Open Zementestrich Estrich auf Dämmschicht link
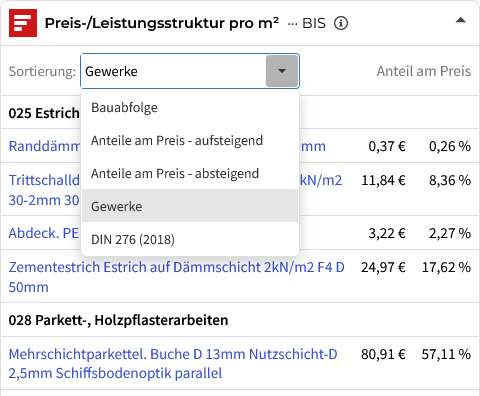Image resolution: width=480 pixels, height=396 pixels. click(x=177, y=277)
